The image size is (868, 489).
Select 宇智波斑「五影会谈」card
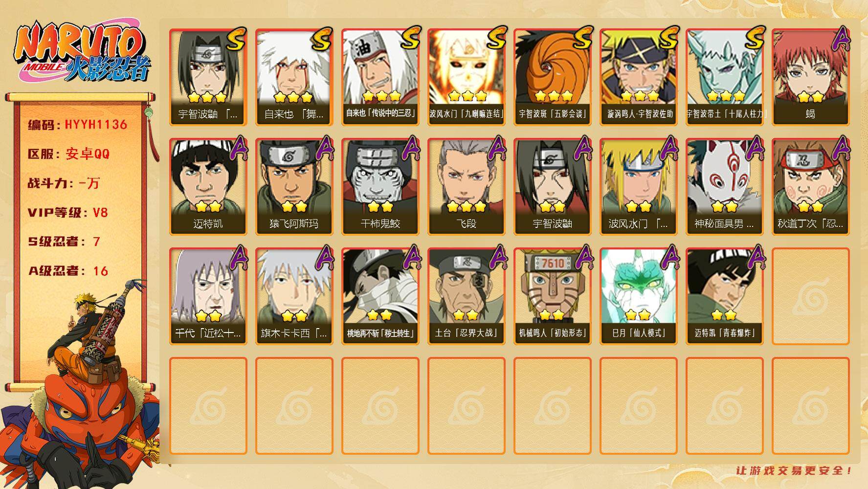(x=552, y=77)
